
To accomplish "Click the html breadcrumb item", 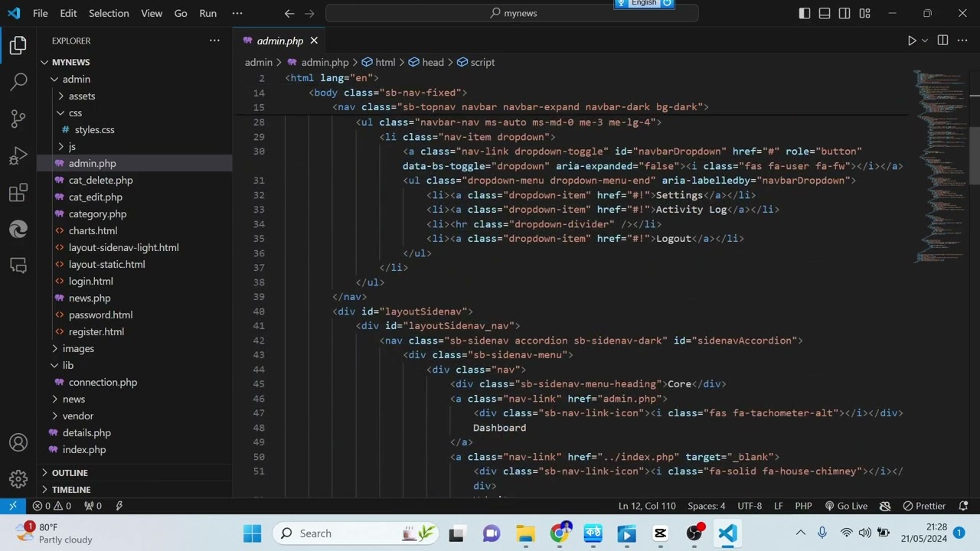I will (x=378, y=62).
